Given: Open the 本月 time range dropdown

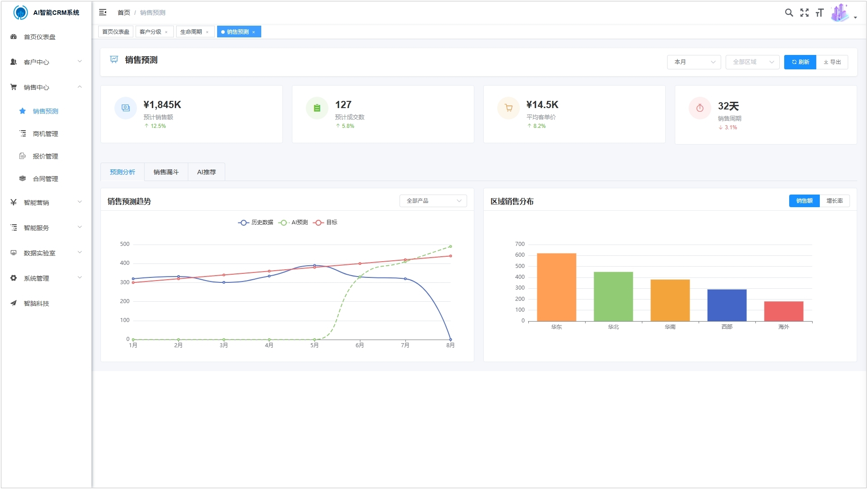Looking at the screenshot, I should pyautogui.click(x=695, y=62).
